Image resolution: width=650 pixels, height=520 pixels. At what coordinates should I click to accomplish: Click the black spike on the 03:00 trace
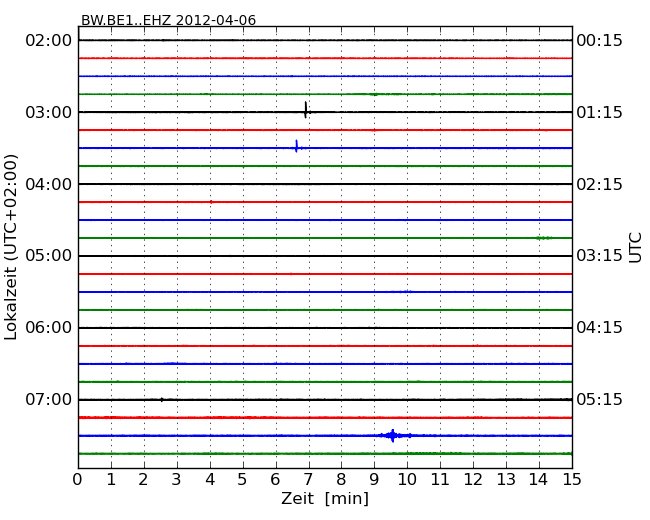pyautogui.click(x=306, y=110)
